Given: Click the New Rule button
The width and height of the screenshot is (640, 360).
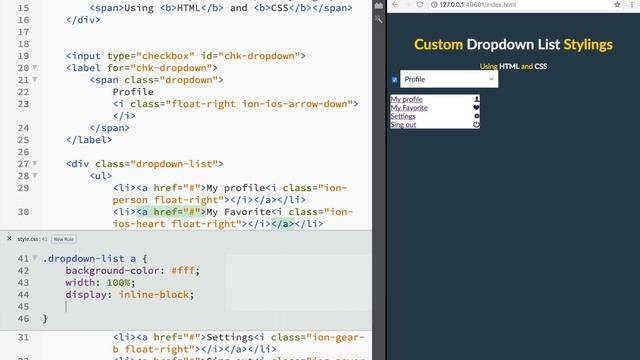Looking at the screenshot, I should point(64,239).
